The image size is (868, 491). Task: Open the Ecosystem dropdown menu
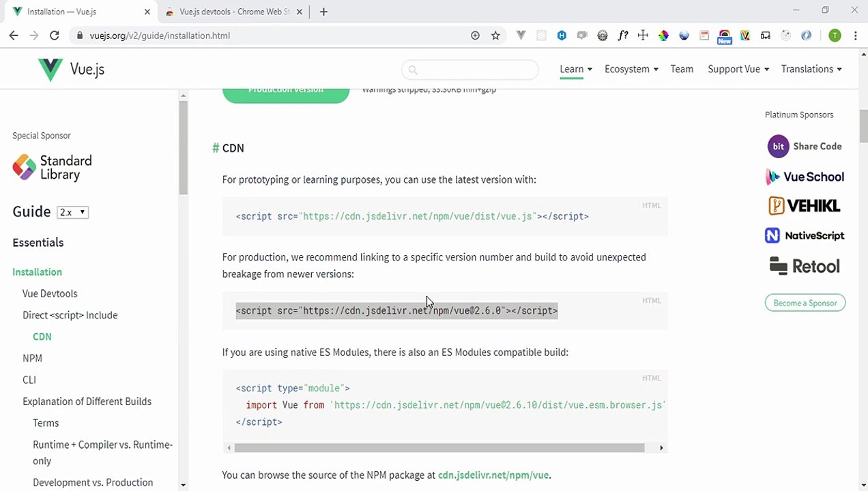(631, 69)
